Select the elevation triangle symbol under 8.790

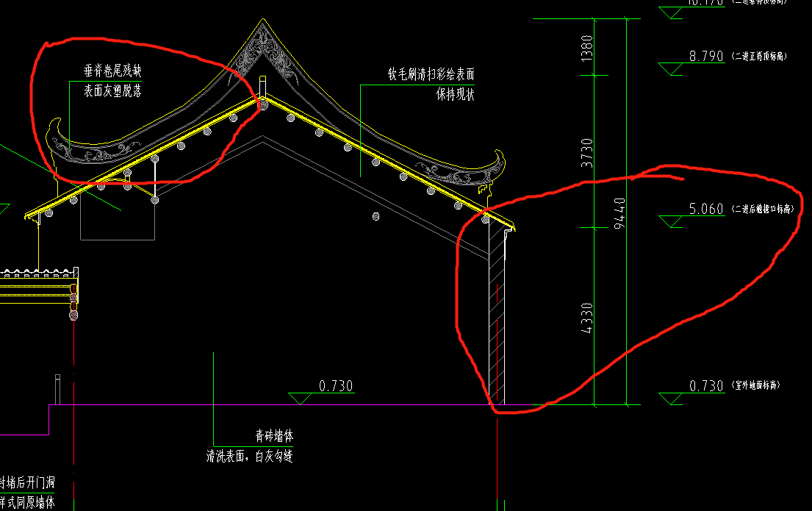coord(671,69)
